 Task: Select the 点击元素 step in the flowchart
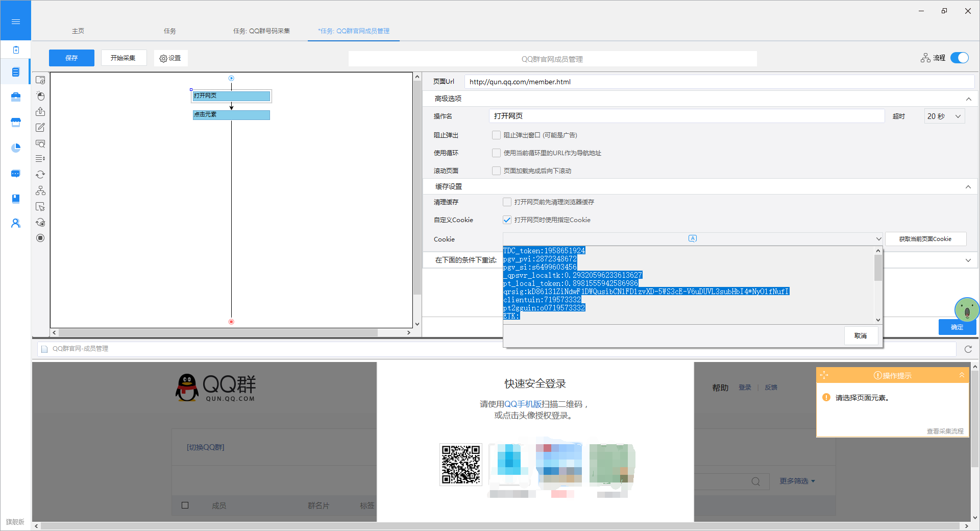[231, 115]
